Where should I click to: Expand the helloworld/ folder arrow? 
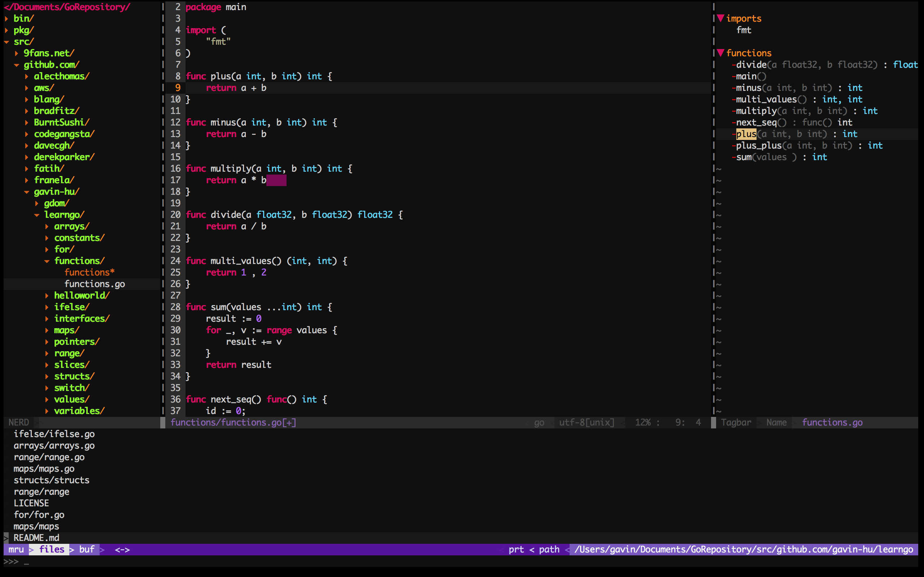[x=47, y=296]
